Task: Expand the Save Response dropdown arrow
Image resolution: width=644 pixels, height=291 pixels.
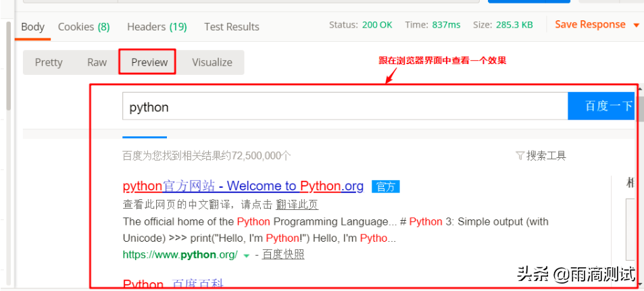Action: [x=636, y=25]
